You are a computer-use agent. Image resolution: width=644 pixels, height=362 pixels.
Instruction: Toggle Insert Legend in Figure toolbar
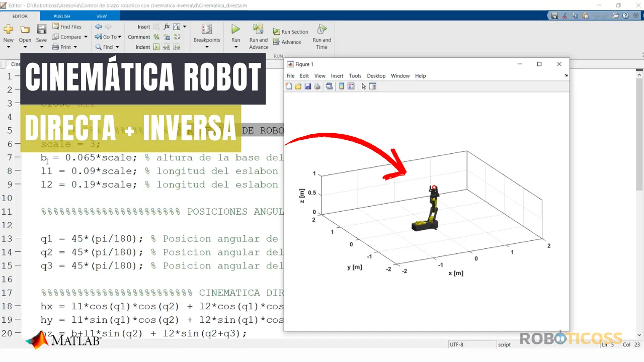[x=351, y=86]
